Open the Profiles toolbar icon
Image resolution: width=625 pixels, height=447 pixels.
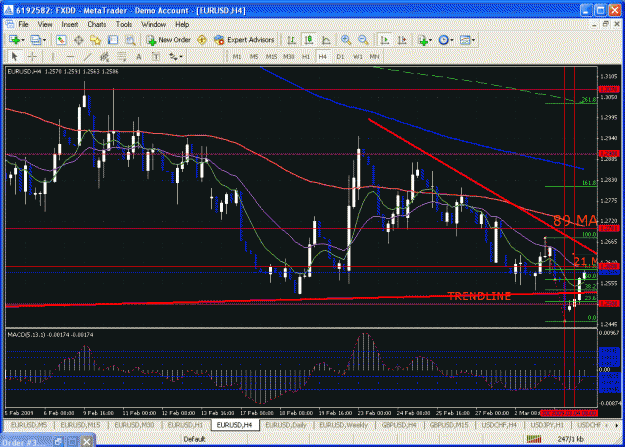coord(36,40)
